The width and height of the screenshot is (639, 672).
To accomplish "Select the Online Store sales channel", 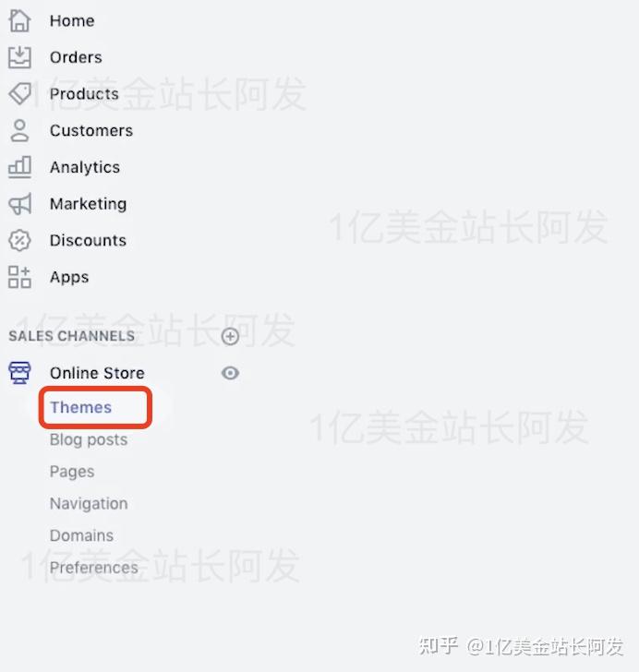I will pyautogui.click(x=97, y=373).
